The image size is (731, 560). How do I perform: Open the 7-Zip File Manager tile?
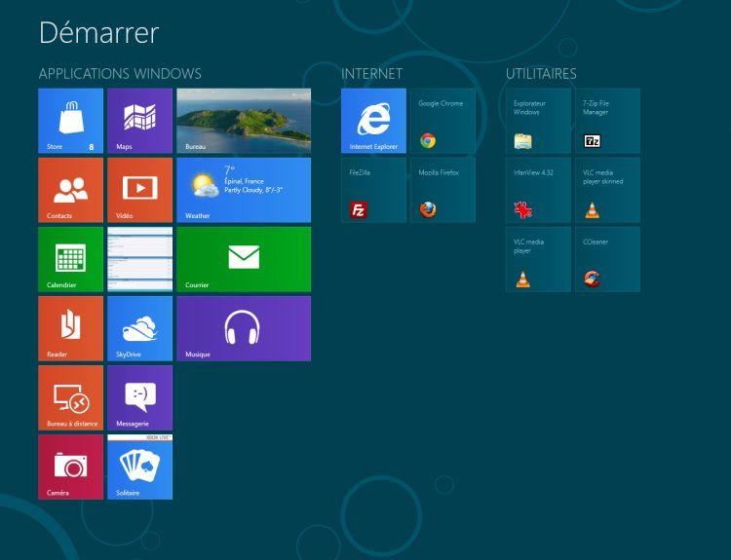(607, 121)
